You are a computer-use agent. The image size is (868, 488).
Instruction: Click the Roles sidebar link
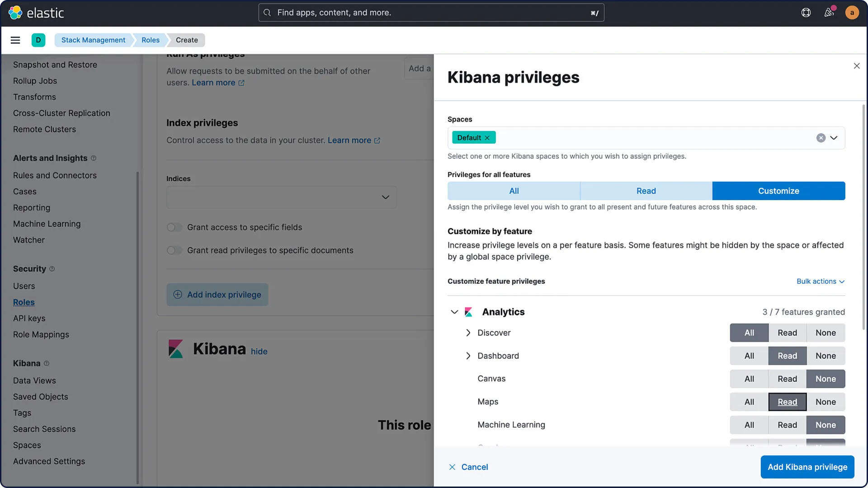pos(24,302)
